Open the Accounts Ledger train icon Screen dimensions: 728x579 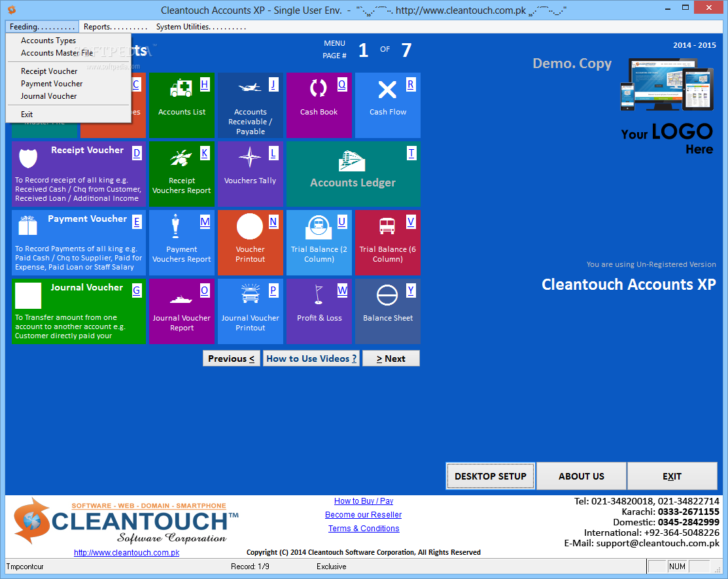click(x=352, y=161)
